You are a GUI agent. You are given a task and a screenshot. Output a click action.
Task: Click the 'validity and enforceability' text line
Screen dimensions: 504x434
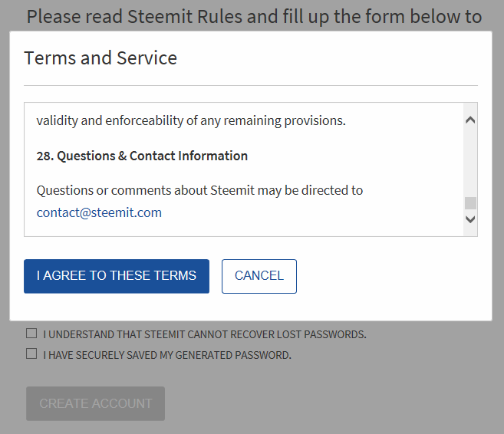191,120
